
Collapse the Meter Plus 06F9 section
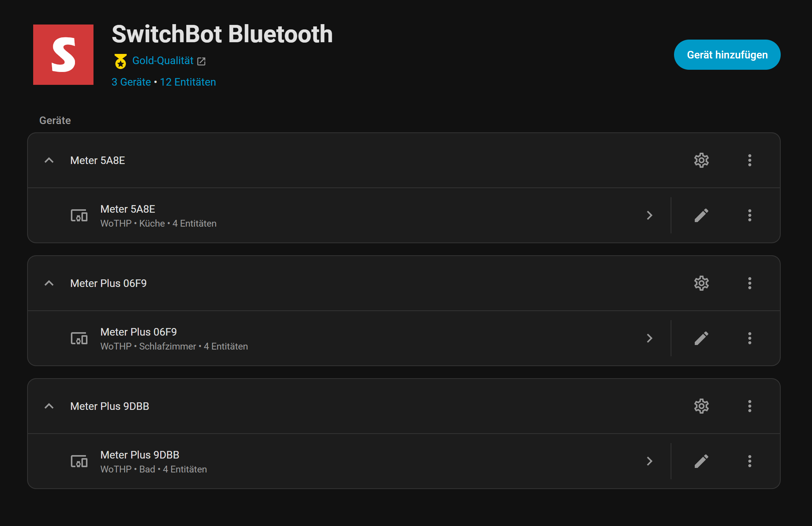[49, 283]
